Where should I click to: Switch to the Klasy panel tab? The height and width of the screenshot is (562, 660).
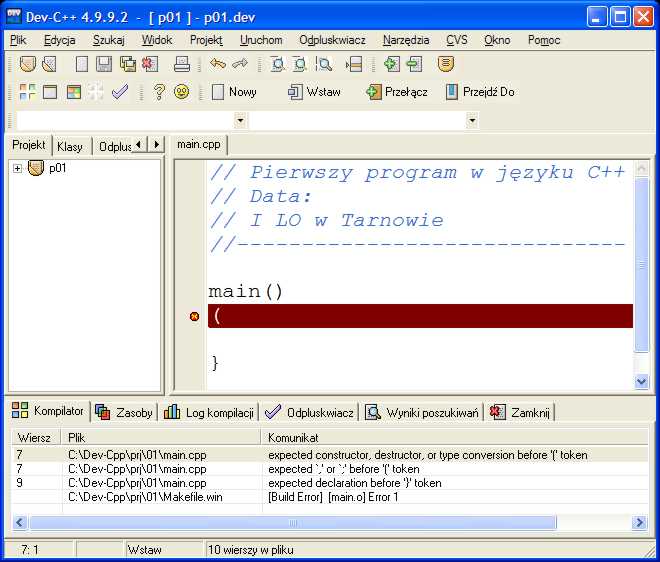[x=70, y=146]
